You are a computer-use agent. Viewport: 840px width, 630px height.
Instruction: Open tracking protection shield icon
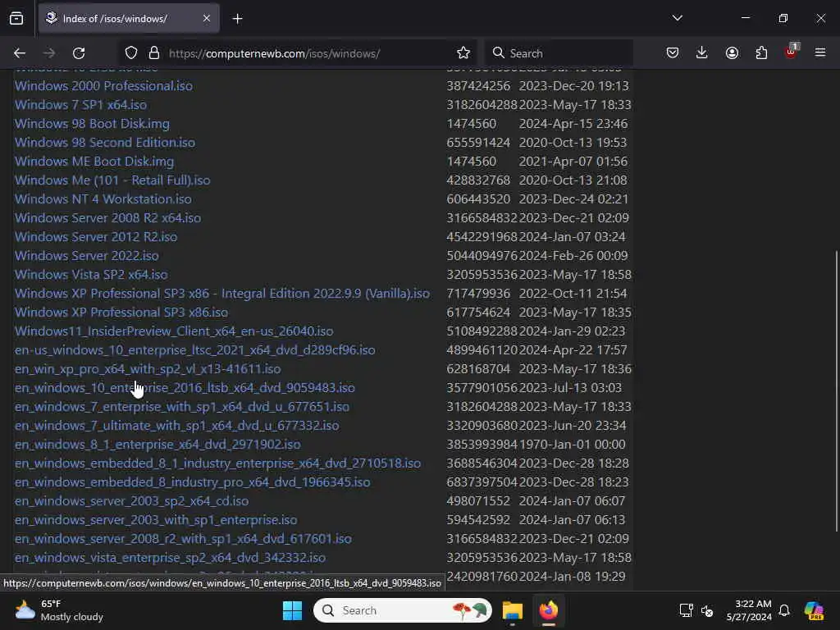[131, 53]
